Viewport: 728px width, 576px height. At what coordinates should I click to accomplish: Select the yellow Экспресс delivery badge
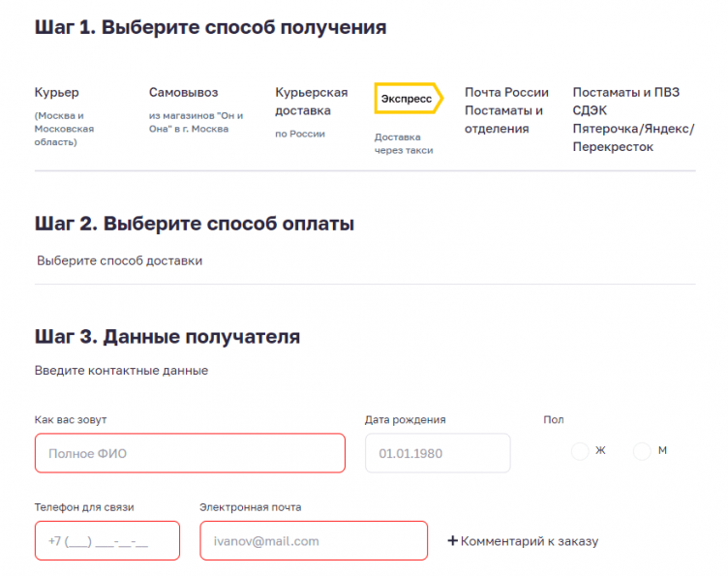(x=408, y=99)
